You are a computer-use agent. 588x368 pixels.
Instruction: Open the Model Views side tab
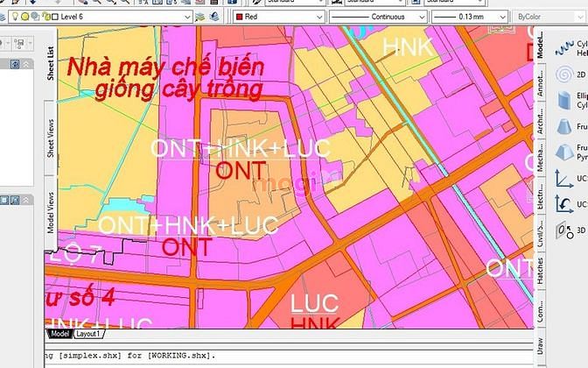point(51,210)
